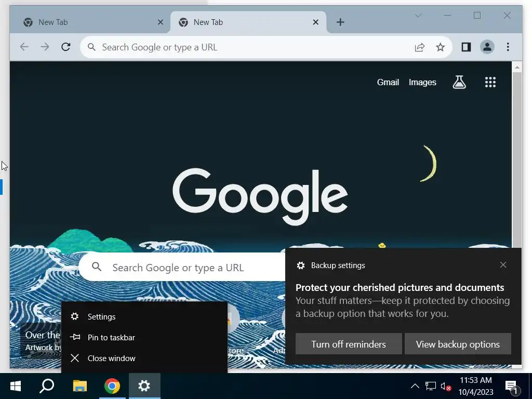Show hidden system tray icons
The image size is (532, 399).
click(415, 386)
